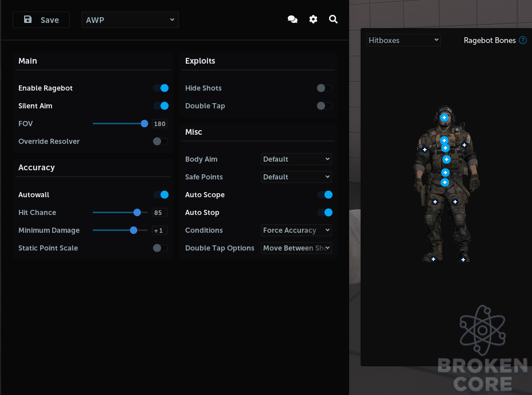Click the FOV slider handle
Image resolution: width=532 pixels, height=395 pixels.
[x=144, y=123]
